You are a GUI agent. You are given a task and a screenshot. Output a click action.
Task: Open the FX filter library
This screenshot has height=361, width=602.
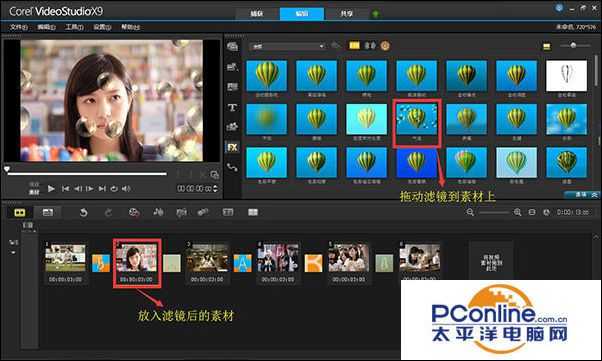pos(233,147)
